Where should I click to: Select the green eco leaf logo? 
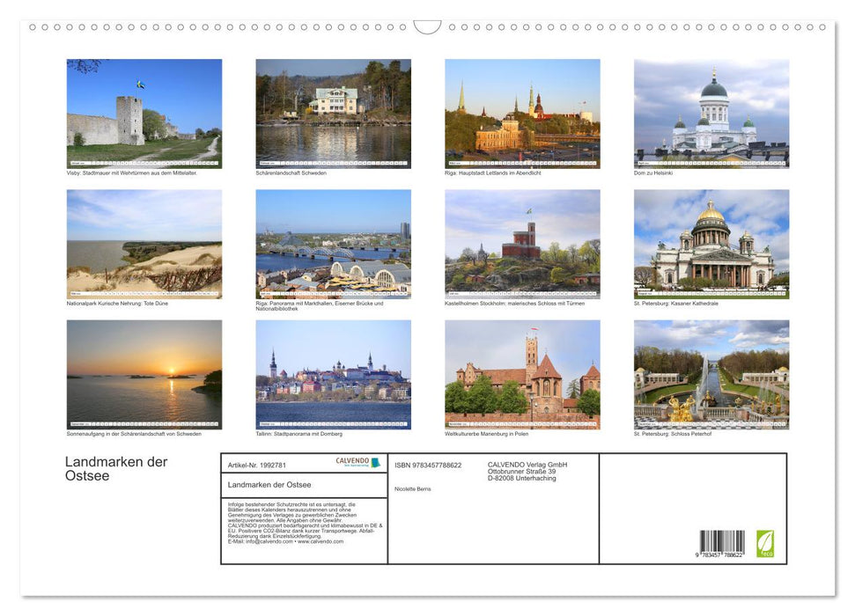763,544
